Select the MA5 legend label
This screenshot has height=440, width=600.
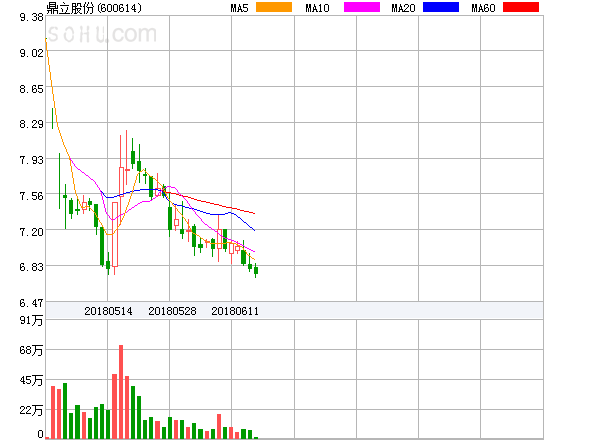(240, 8)
